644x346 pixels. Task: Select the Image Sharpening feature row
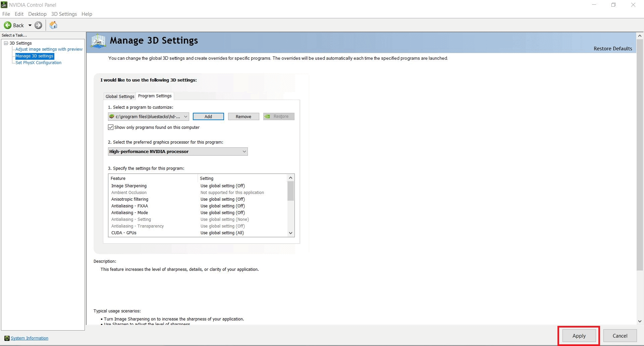coord(198,186)
